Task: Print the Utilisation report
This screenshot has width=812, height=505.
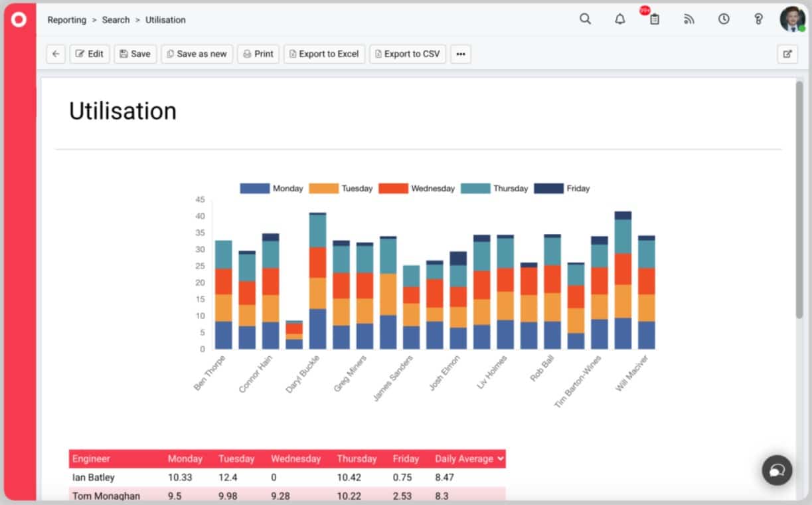Action: point(258,54)
